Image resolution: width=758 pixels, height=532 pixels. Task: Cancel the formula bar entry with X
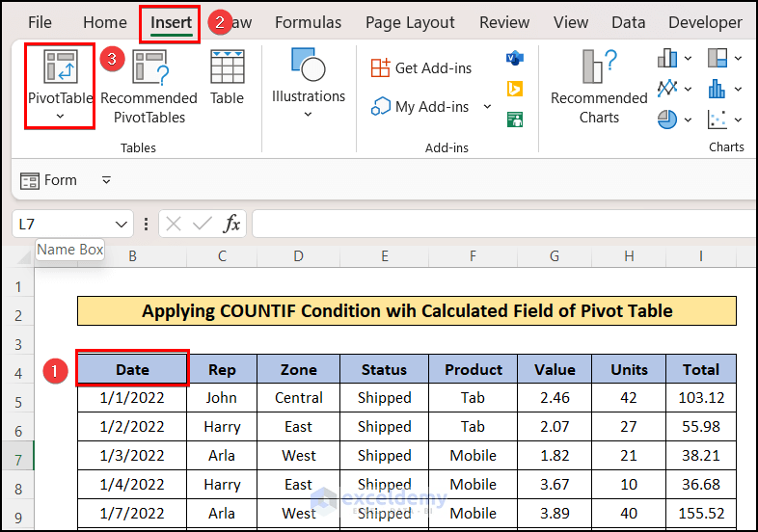click(x=173, y=224)
